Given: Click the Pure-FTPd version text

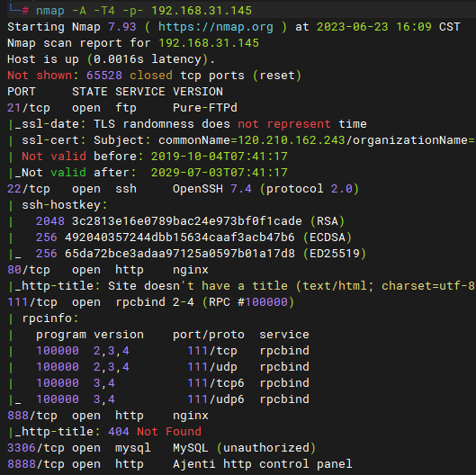Looking at the screenshot, I should pos(205,108).
